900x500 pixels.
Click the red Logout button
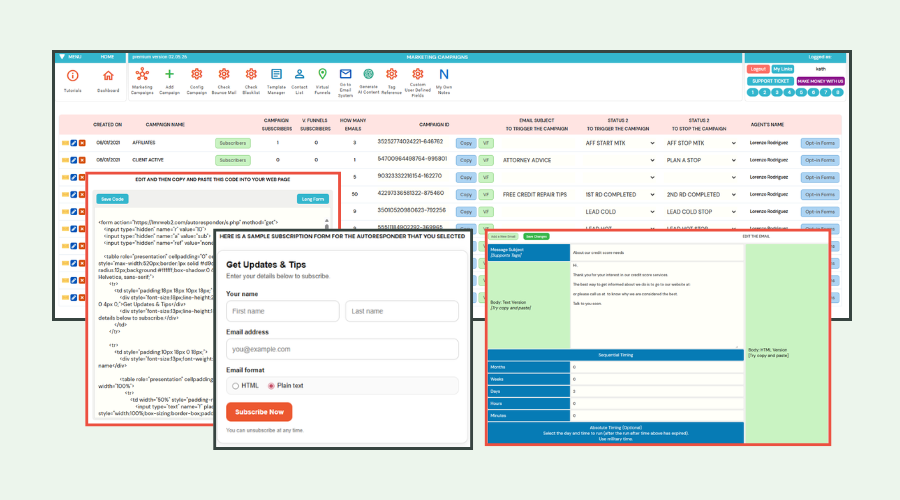click(758, 69)
